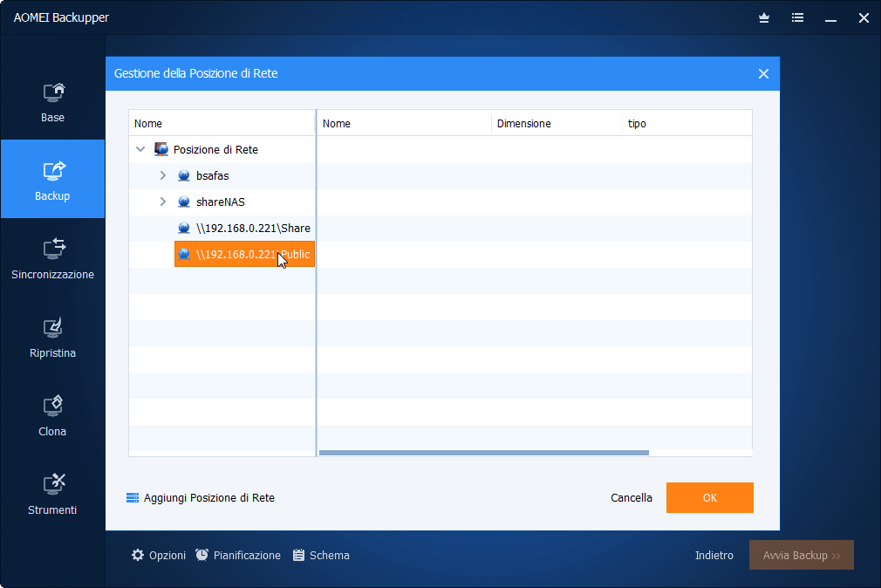Click the crown upgrade icon in title bar
The width and height of the screenshot is (881, 588).
(764, 18)
